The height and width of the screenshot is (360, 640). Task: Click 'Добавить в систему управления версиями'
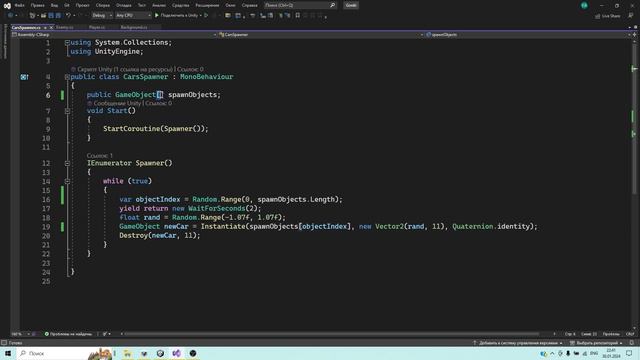(518, 343)
